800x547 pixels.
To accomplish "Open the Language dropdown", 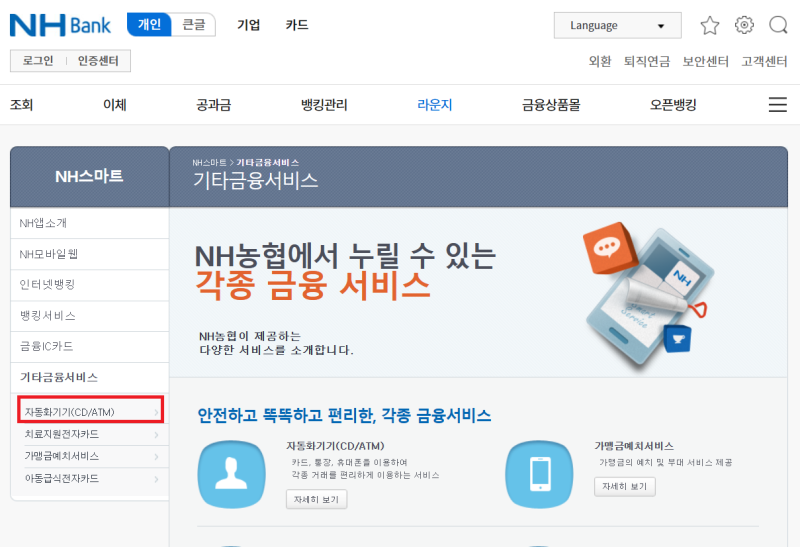I will coord(617,26).
